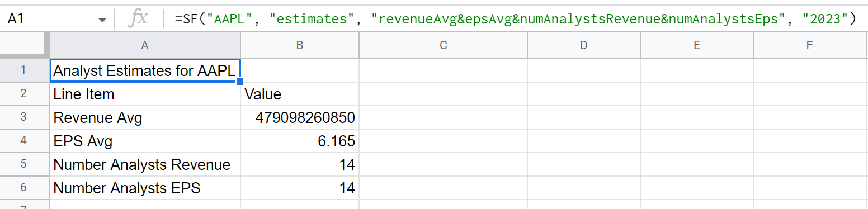Select column E header
Image resolution: width=868 pixels, height=209 pixels.
(697, 45)
